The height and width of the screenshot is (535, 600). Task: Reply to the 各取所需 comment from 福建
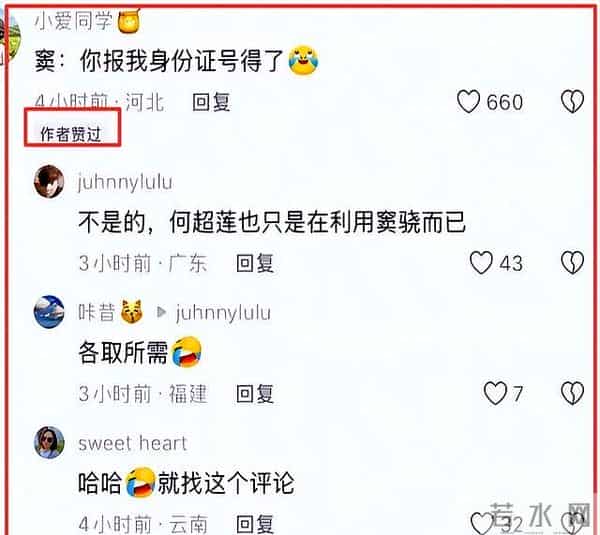(x=255, y=394)
